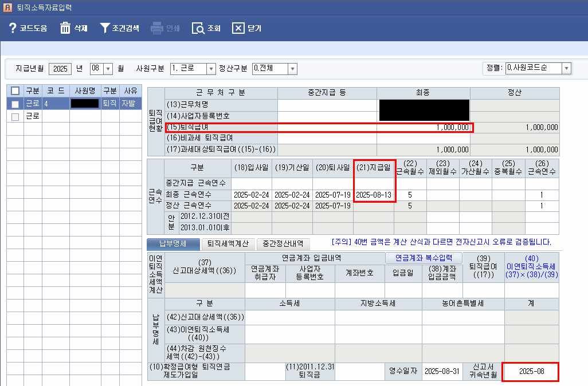The image size is (588, 386).
Task: Click the 삭제 trash can icon
Action: click(65, 28)
